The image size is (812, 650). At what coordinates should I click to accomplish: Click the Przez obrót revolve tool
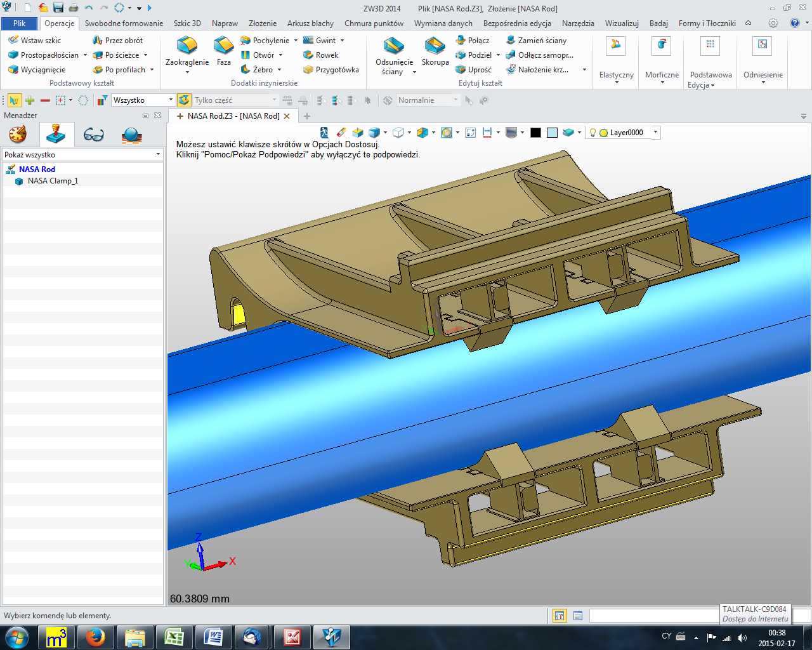pos(117,40)
